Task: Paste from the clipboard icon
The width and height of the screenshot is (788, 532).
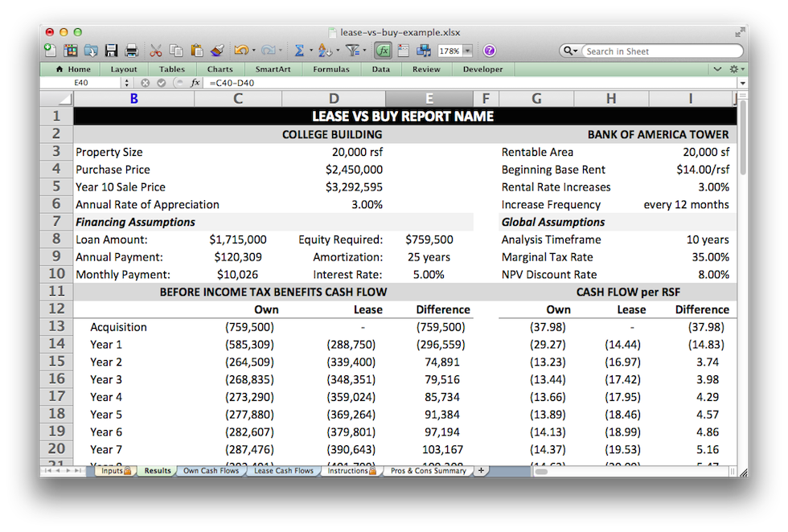Action: pyautogui.click(x=198, y=50)
